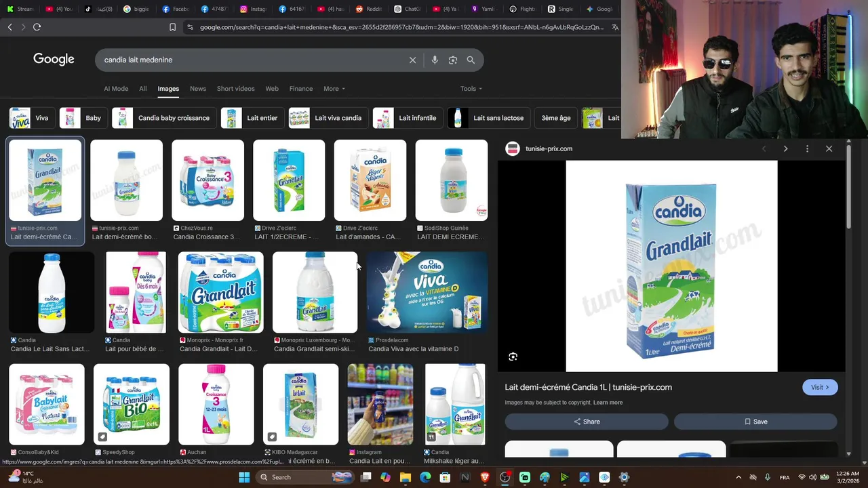Image resolution: width=868 pixels, height=488 pixels.
Task: Open Grandlait Bio SpeedyShop thumbnail
Action: 132,404
